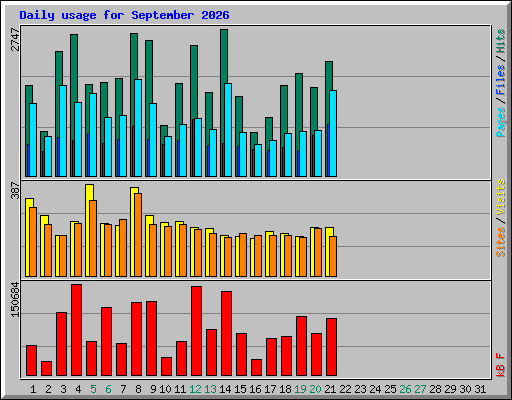Click the 'Daily usage for September 2026' title

[x=124, y=15]
